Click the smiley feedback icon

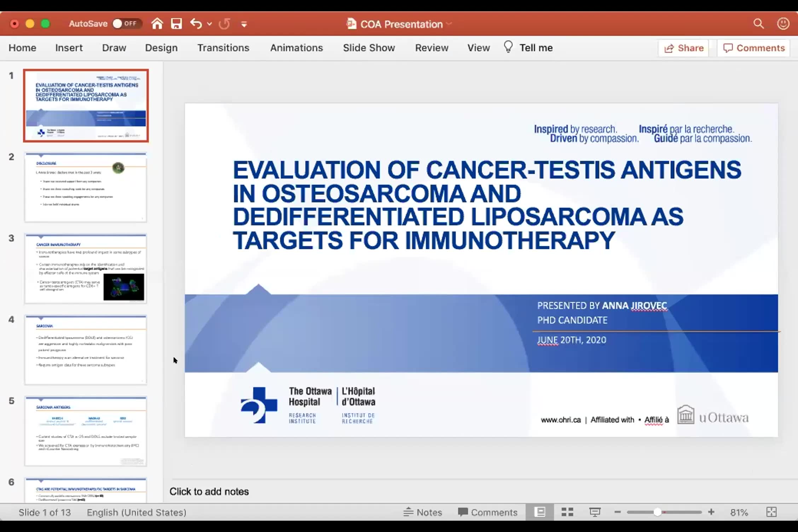[x=783, y=24]
